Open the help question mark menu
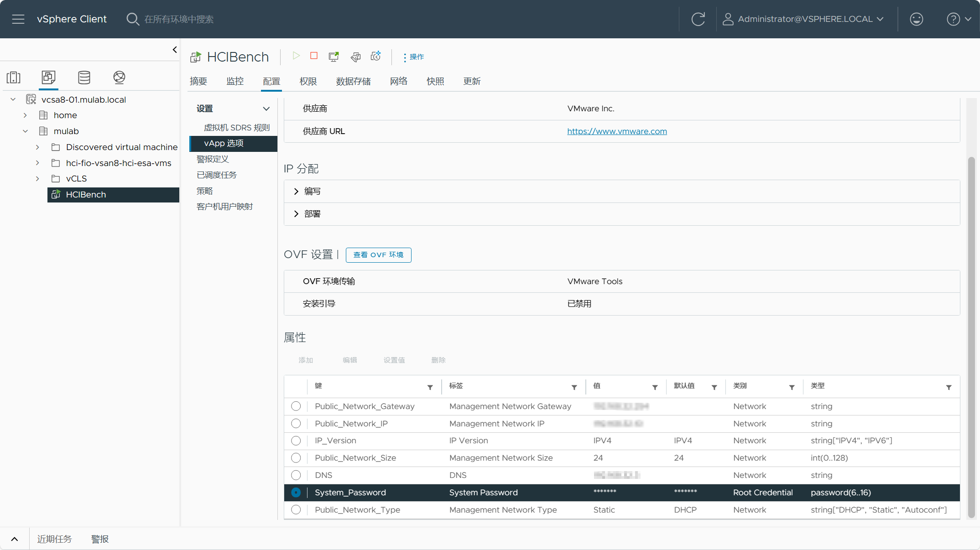 (959, 19)
